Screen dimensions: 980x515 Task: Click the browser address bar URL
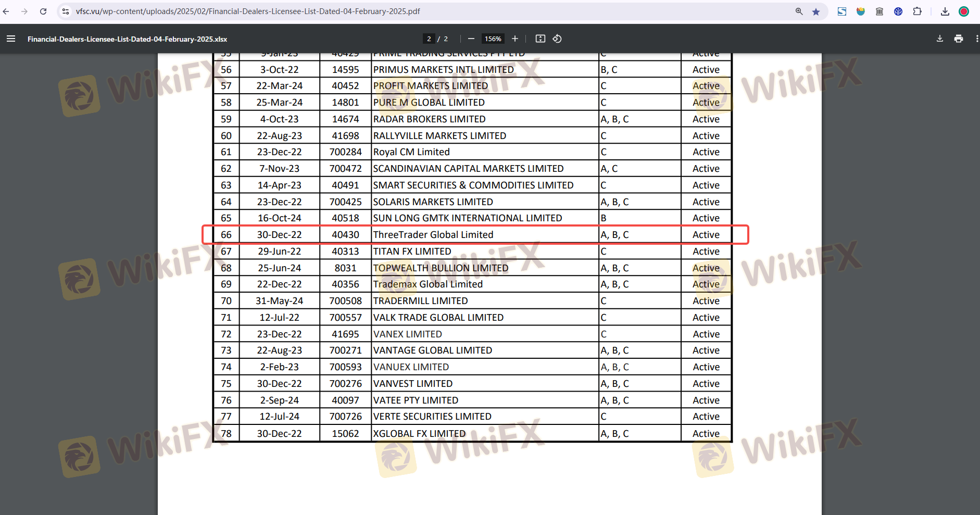point(248,11)
